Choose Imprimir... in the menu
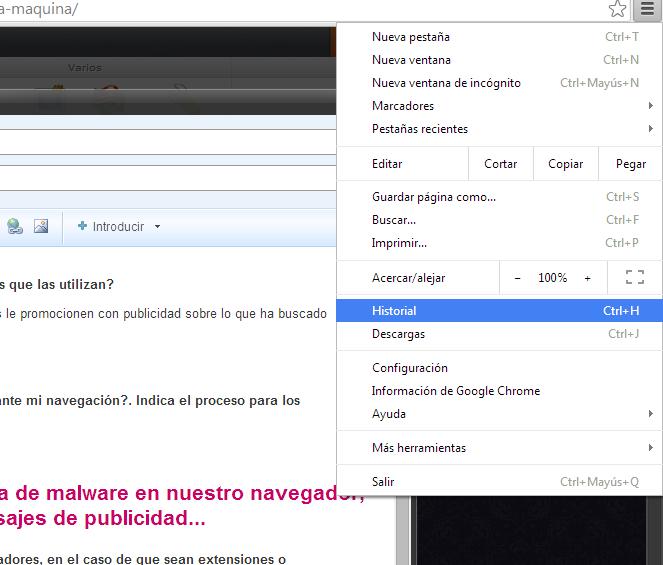The image size is (663, 565). point(499,243)
